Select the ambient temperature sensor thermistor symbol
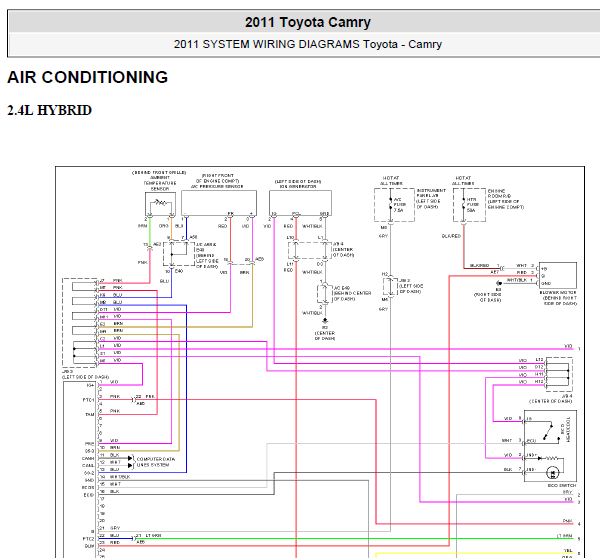Screen dimensions: 600x558 tap(160, 203)
